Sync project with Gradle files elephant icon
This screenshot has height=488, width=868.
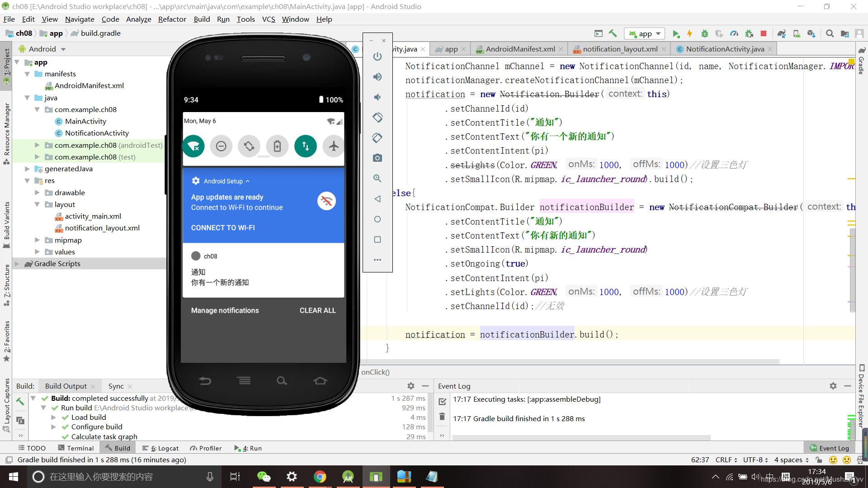[x=782, y=33]
